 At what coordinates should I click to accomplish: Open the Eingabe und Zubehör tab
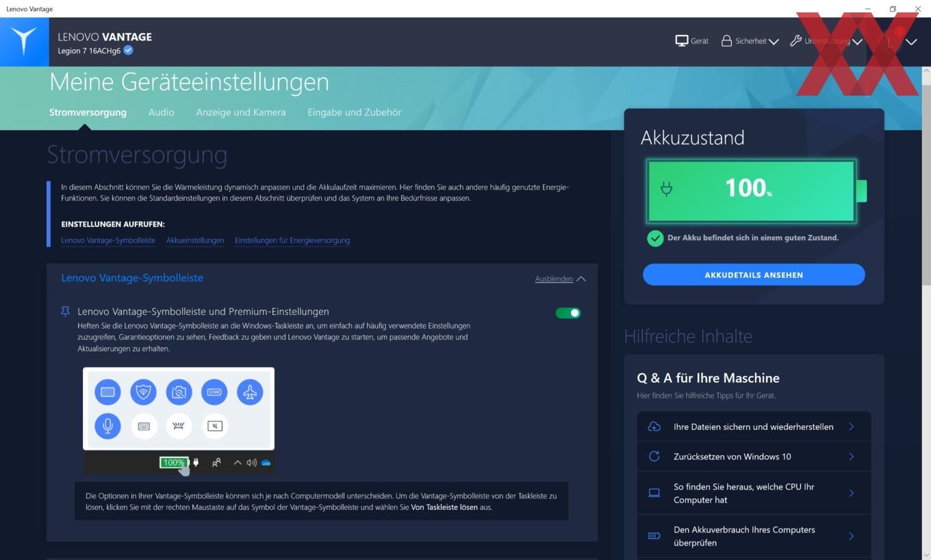(x=355, y=112)
